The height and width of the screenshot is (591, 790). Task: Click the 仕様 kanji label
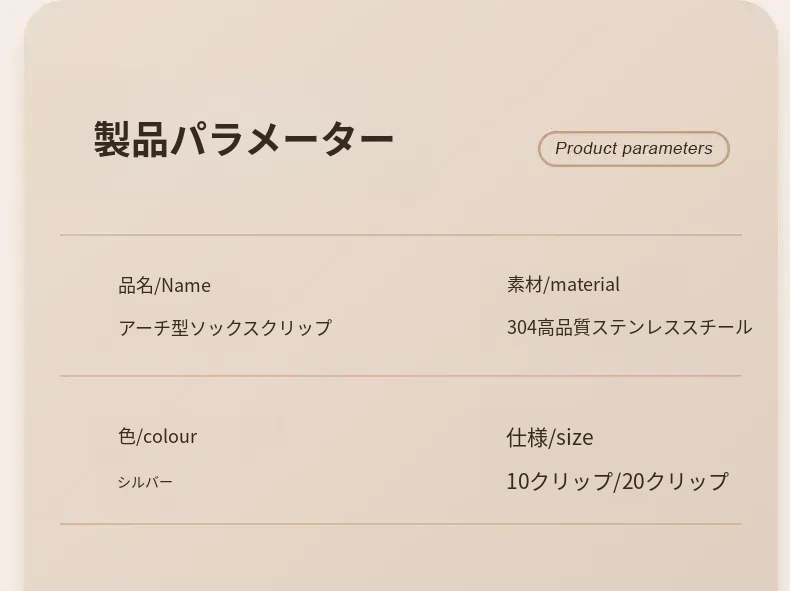527,437
